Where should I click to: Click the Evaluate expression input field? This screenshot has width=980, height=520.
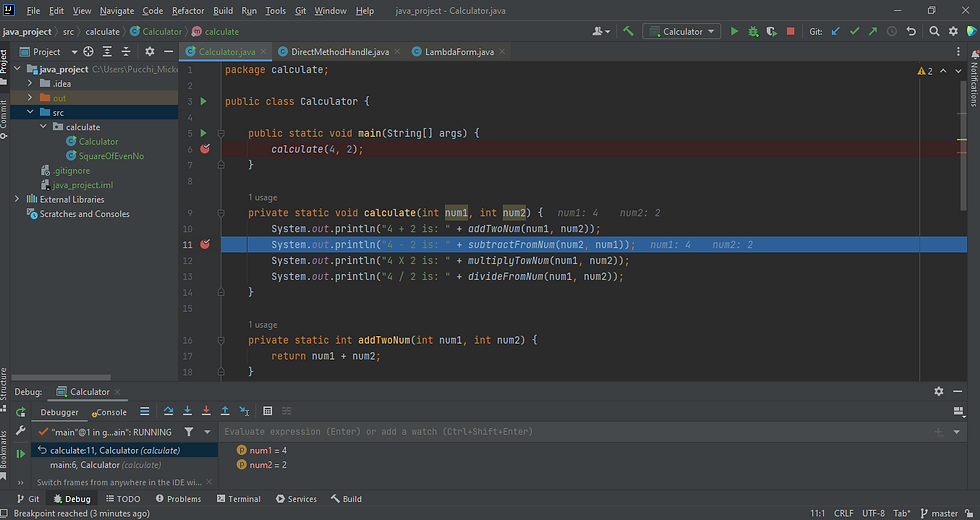575,432
